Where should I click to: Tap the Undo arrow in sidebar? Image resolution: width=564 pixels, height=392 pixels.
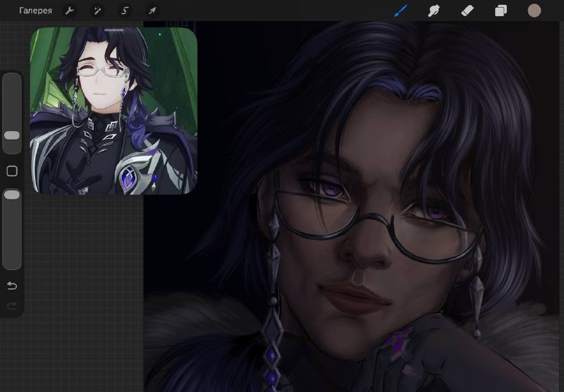click(12, 286)
